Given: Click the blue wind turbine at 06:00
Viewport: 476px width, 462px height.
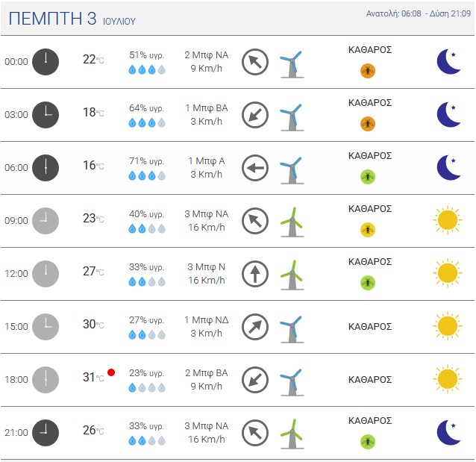Looking at the screenshot, I should tap(292, 170).
